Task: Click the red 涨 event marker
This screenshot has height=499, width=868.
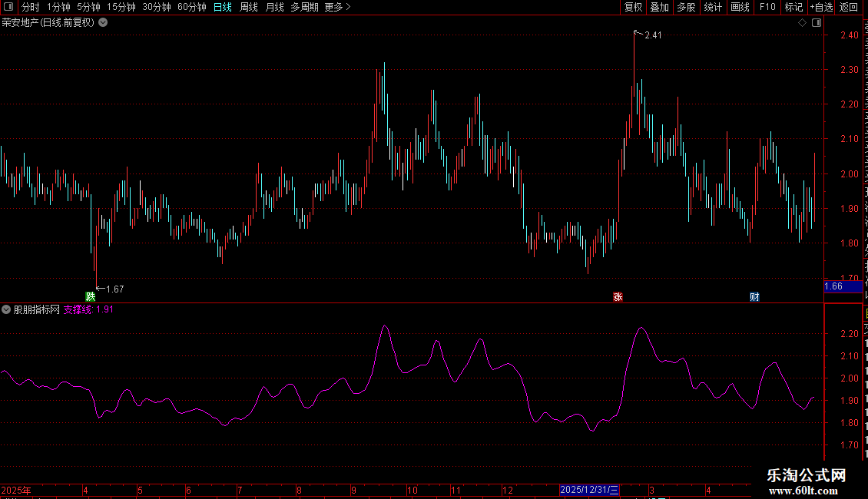Action: point(618,296)
